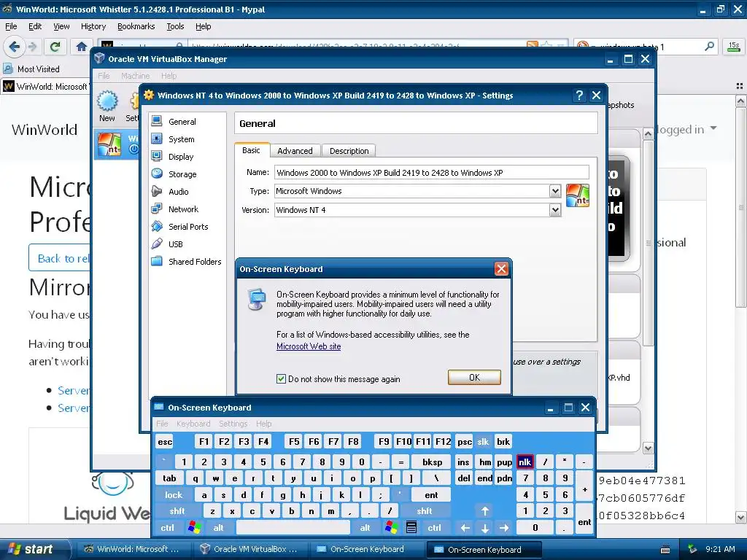The height and width of the screenshot is (560, 747).
Task: Open System settings category icon
Action: point(157,139)
